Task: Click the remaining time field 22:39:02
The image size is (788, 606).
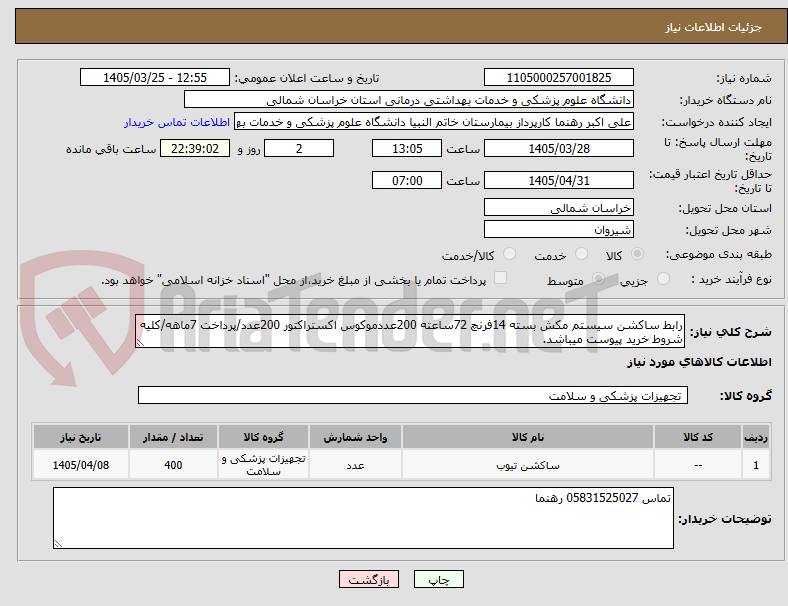Action: pyautogui.click(x=195, y=149)
